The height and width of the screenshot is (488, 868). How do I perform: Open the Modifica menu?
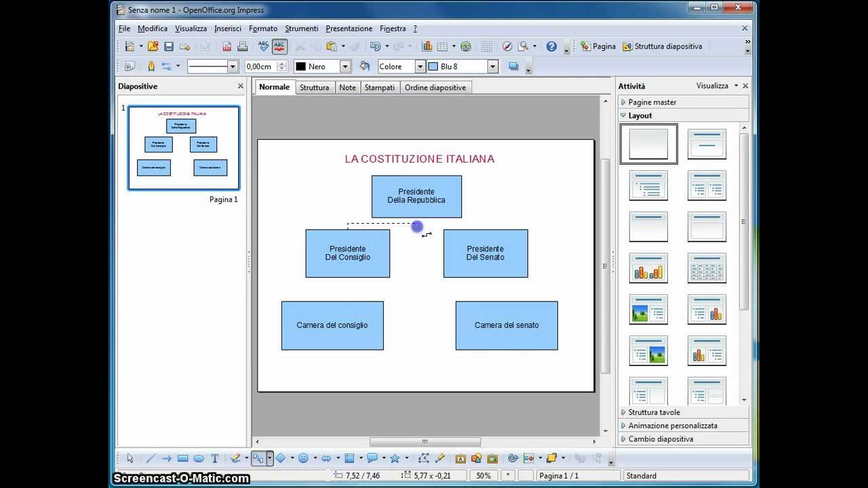click(x=153, y=28)
